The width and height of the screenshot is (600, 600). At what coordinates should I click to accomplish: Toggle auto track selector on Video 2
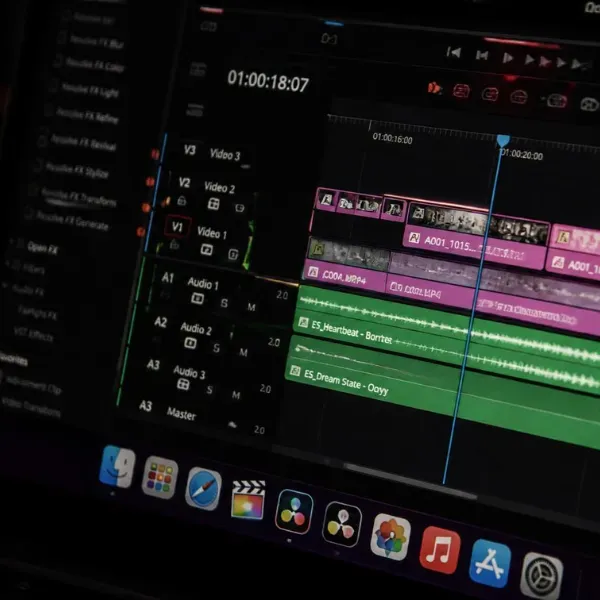point(214,204)
